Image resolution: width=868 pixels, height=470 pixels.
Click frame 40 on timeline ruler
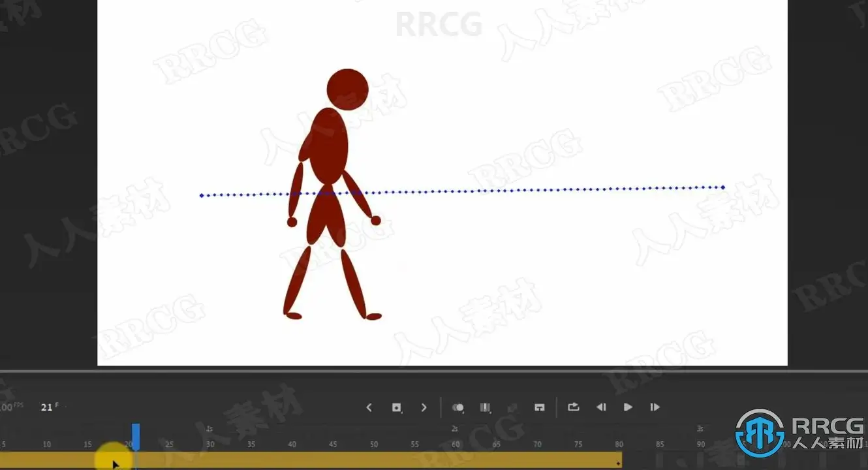[292, 445]
